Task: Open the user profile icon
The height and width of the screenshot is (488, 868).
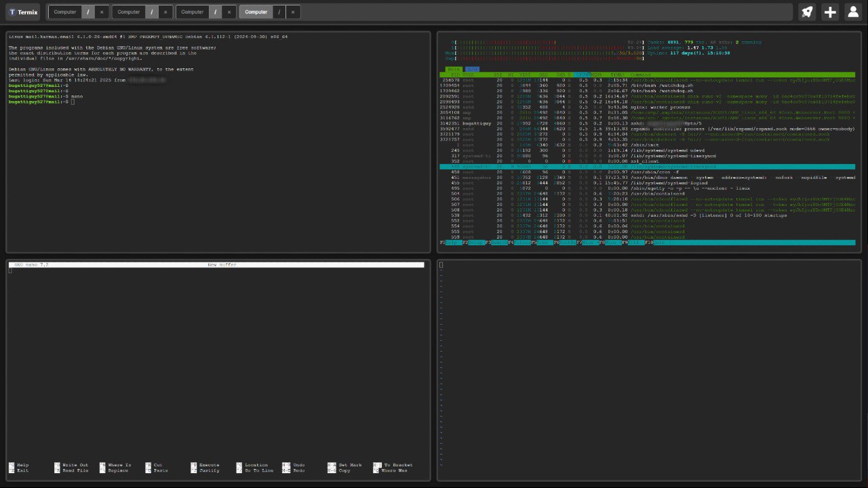Action: (853, 12)
